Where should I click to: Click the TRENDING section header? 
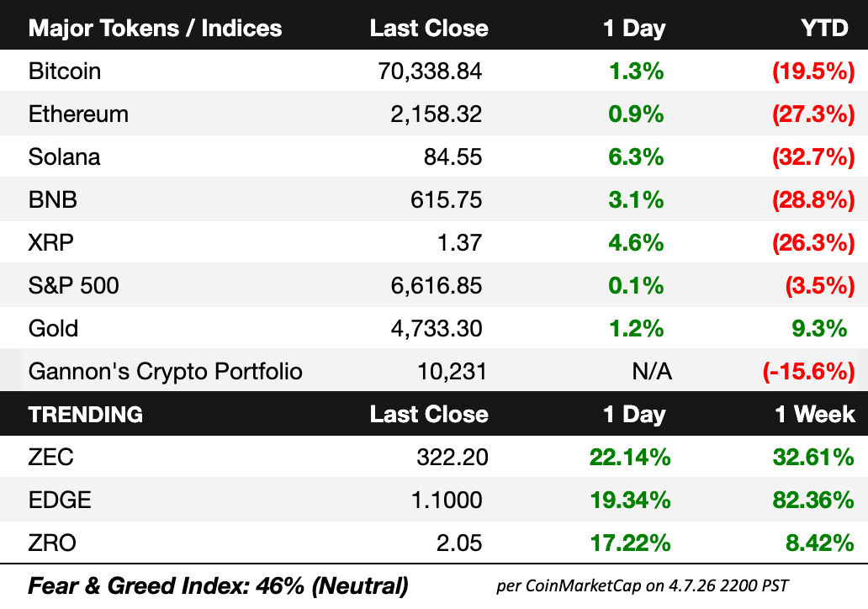point(86,414)
